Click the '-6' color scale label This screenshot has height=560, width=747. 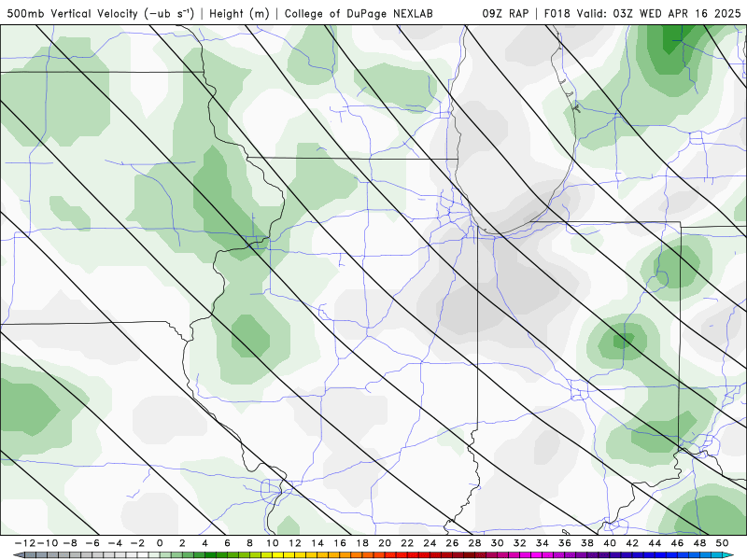coord(92,543)
